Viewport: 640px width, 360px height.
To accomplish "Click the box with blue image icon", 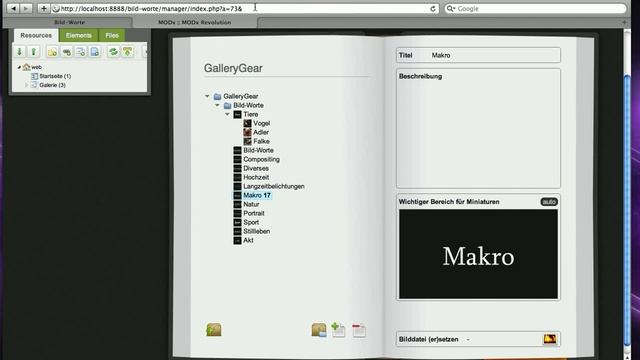I will point(319,330).
